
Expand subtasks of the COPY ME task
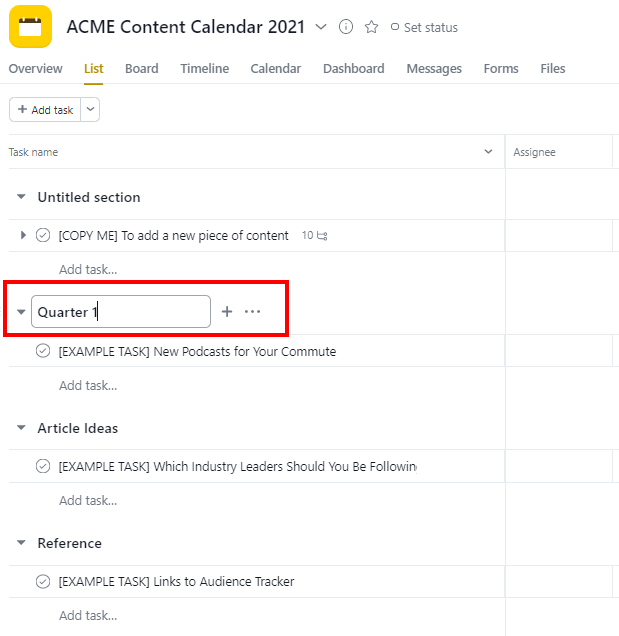(23, 235)
